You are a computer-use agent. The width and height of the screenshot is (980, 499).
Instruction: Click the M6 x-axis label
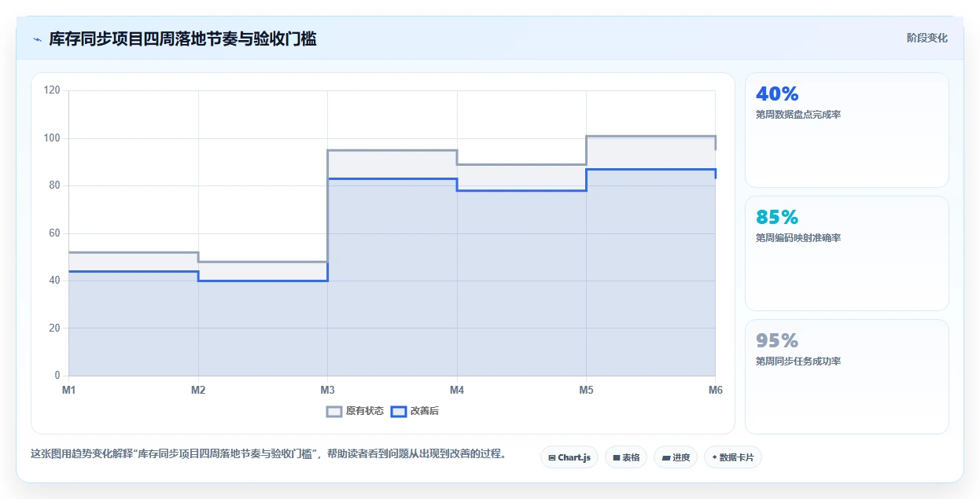pyautogui.click(x=715, y=390)
